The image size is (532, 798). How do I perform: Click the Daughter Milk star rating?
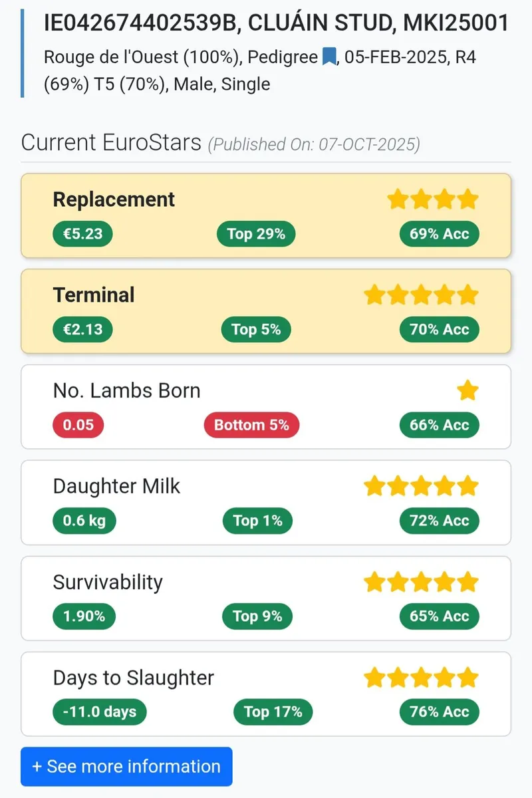[421, 486]
